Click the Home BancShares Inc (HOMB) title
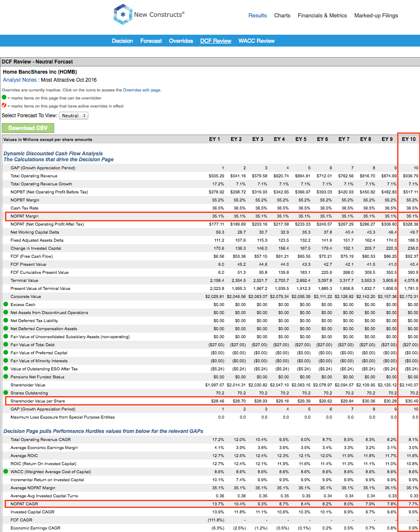 (40, 72)
